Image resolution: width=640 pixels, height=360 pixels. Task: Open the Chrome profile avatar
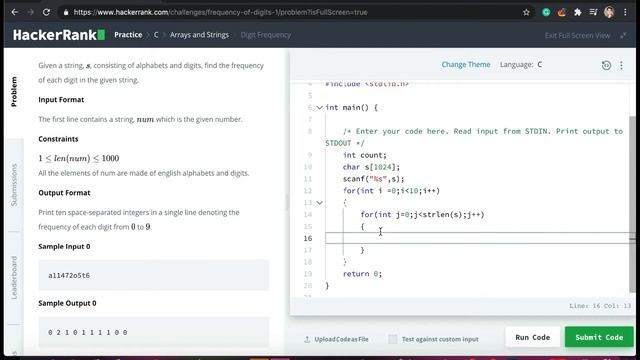coord(609,12)
